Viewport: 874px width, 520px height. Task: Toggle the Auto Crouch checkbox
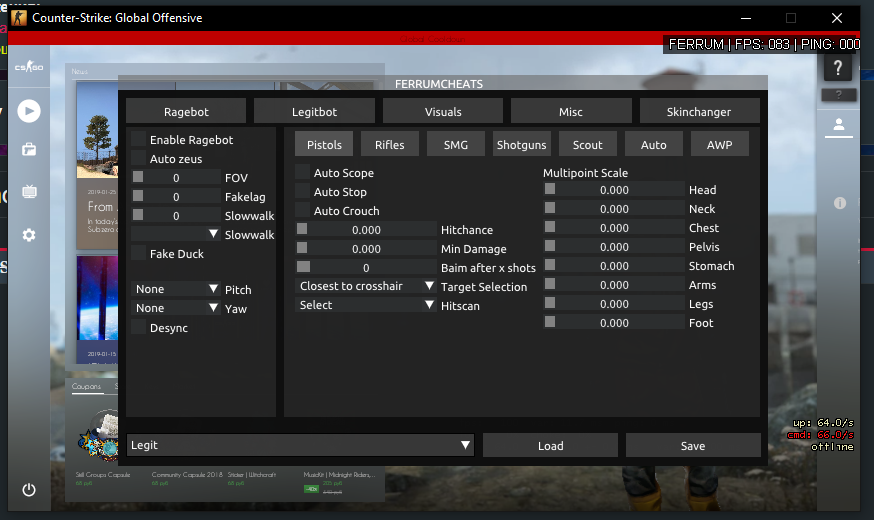(302, 211)
